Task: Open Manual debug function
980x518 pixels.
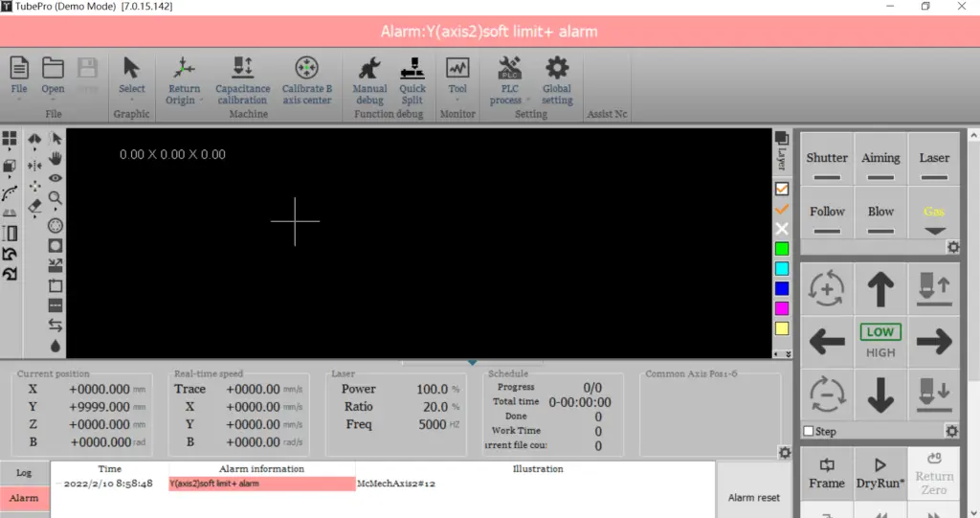Action: coord(369,79)
